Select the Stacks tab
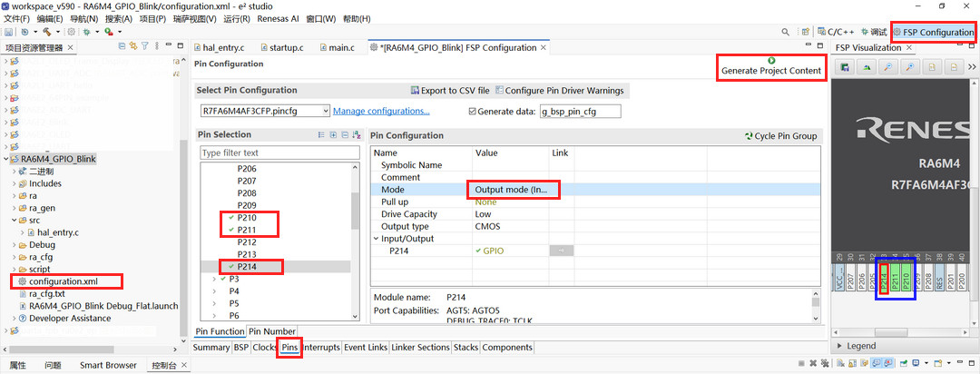 pyautogui.click(x=465, y=347)
